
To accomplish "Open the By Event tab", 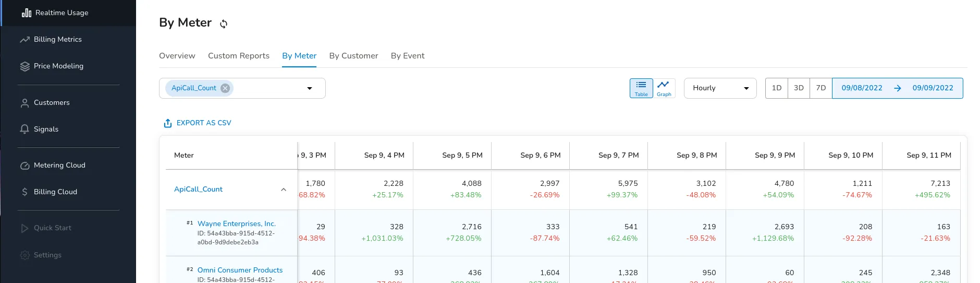I will click(408, 56).
